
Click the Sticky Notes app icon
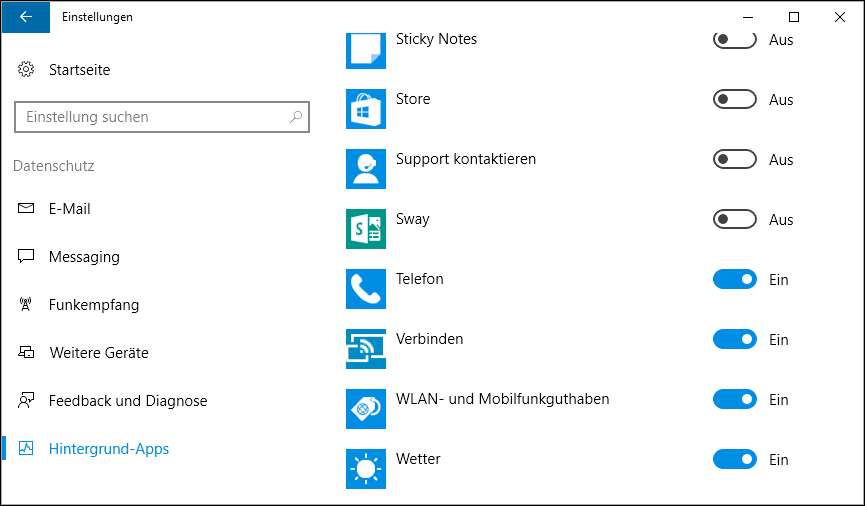365,50
